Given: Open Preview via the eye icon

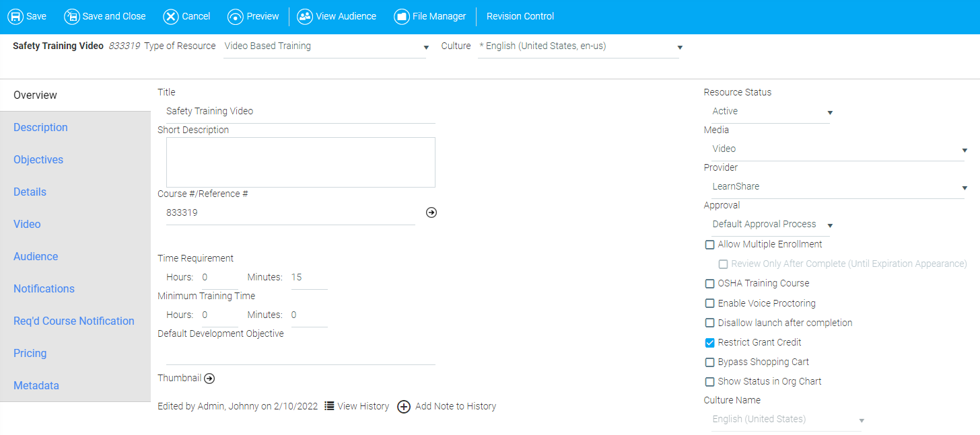Looking at the screenshot, I should (236, 16).
